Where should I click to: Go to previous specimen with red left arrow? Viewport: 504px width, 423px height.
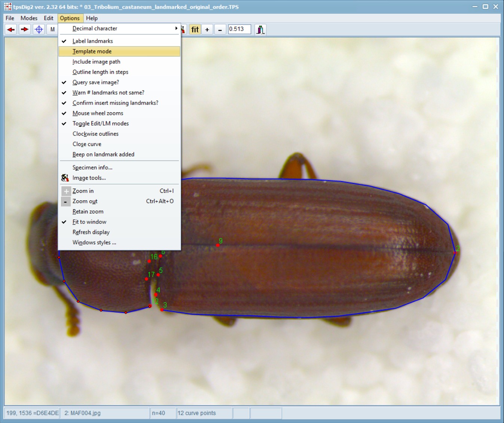click(x=11, y=29)
